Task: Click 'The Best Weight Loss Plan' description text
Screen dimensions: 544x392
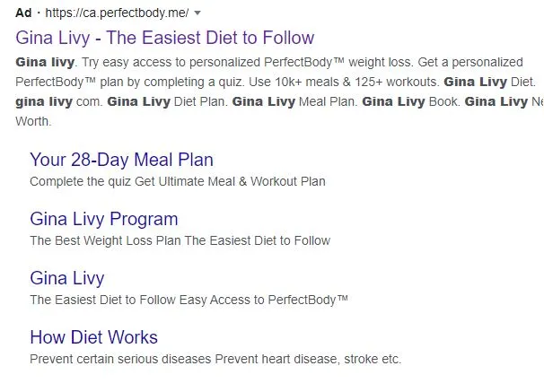Action: (106, 240)
